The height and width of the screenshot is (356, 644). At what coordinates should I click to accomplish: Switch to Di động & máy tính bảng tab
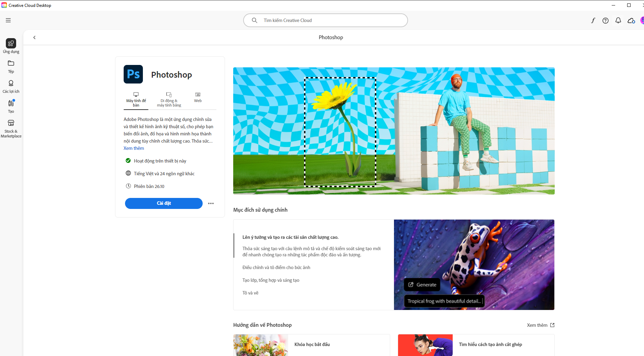click(169, 100)
